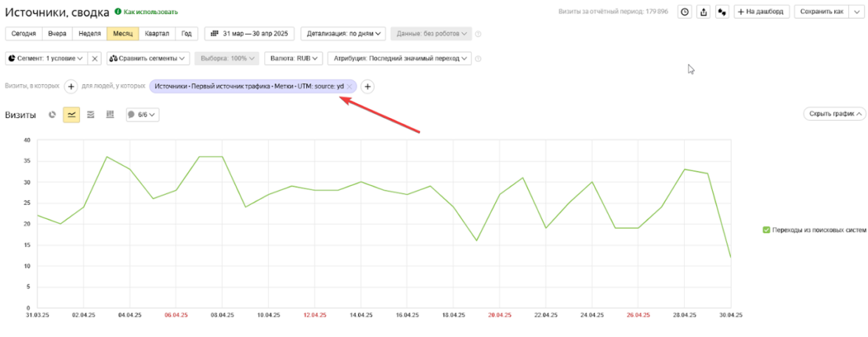Clear the segment with X button
Screen dimensions: 868x337
pos(94,58)
